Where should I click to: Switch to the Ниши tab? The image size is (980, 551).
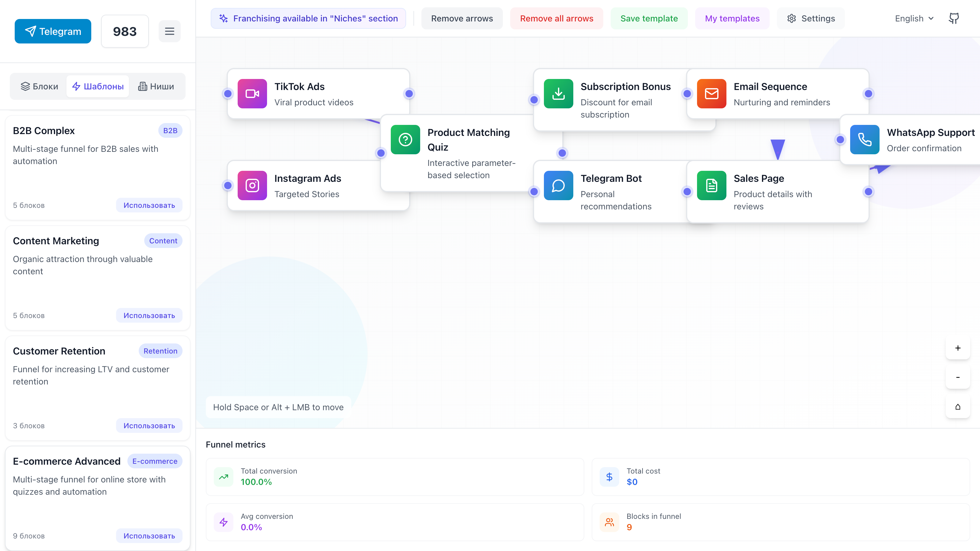coord(156,86)
